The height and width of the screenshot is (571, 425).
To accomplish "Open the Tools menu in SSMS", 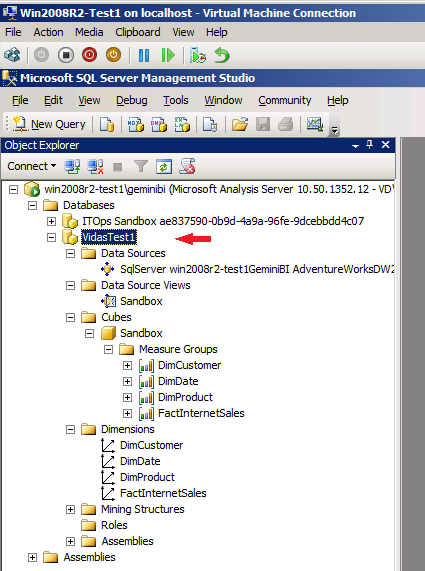I will (x=176, y=100).
